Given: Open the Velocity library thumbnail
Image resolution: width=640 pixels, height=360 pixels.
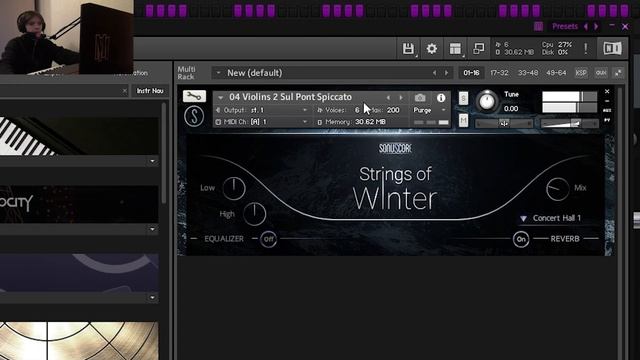Looking at the screenshot, I should click(x=79, y=204).
